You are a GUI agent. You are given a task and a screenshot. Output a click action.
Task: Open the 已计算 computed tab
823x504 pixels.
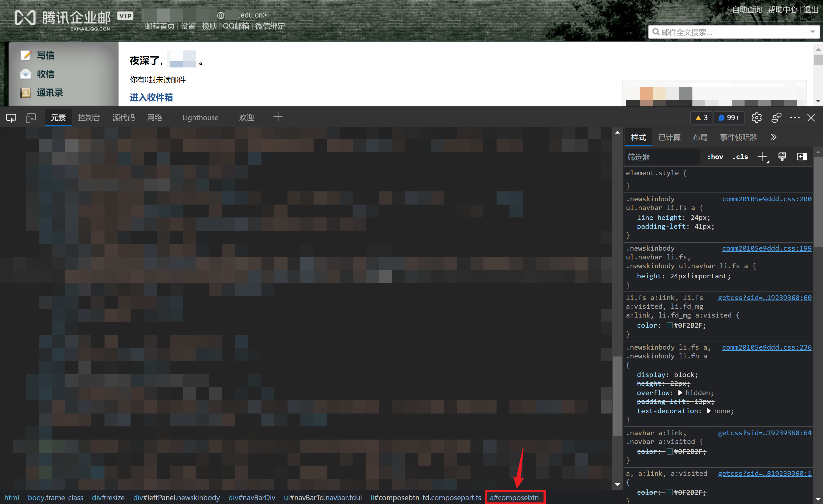(x=669, y=137)
